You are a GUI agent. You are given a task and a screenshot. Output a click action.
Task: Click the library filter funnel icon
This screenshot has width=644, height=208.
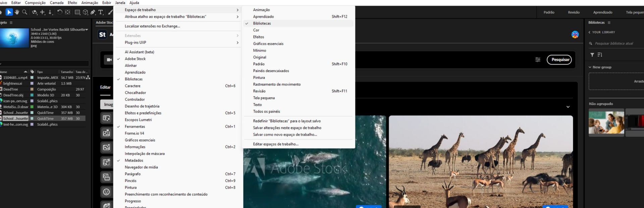tap(592, 55)
